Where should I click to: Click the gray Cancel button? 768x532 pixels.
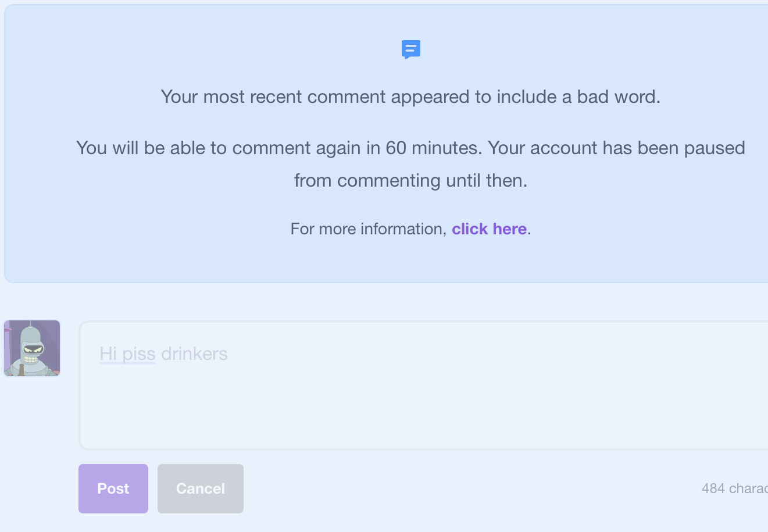[x=201, y=488]
